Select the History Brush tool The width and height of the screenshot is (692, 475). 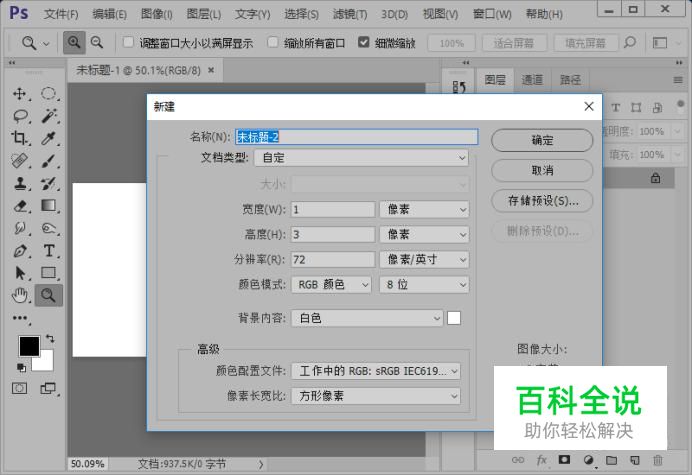tap(49, 183)
